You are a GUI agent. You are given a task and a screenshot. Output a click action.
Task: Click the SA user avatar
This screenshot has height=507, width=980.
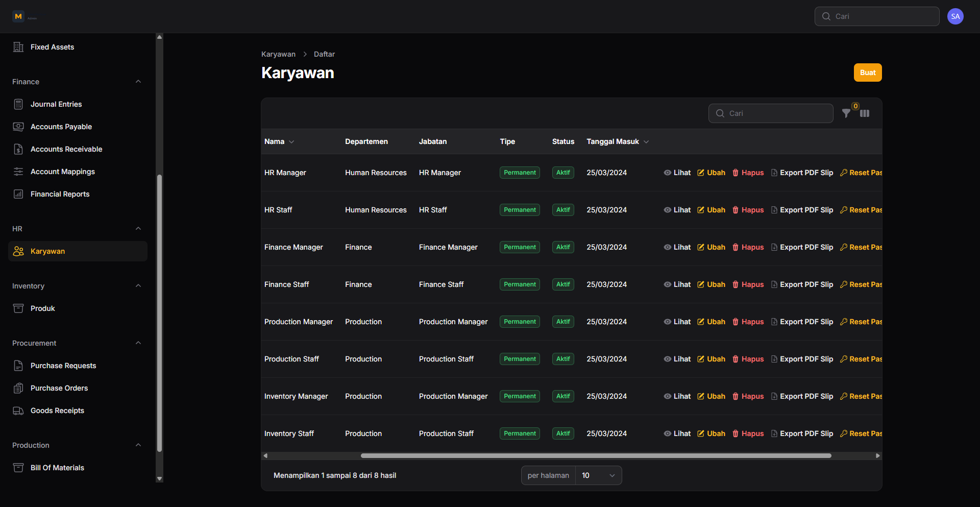955,16
